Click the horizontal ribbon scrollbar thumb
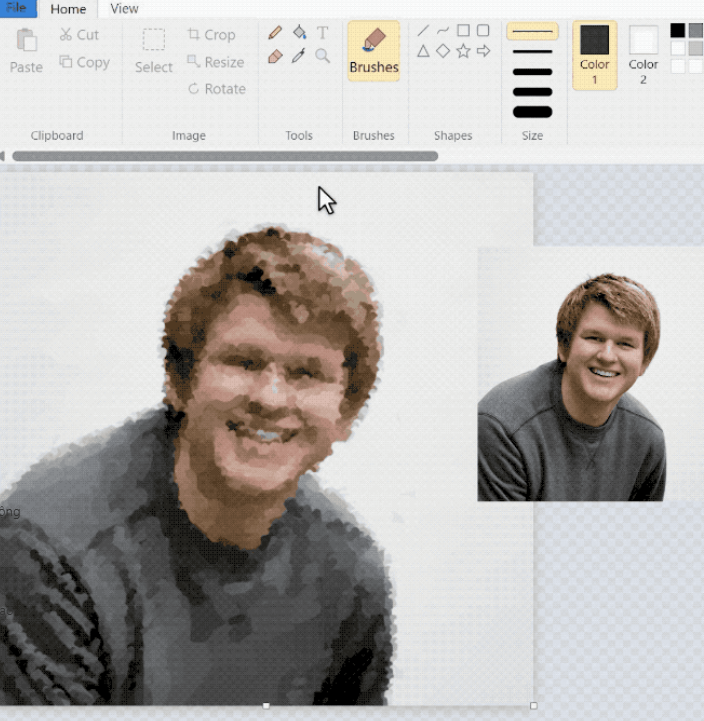This screenshot has width=704, height=721. point(225,156)
